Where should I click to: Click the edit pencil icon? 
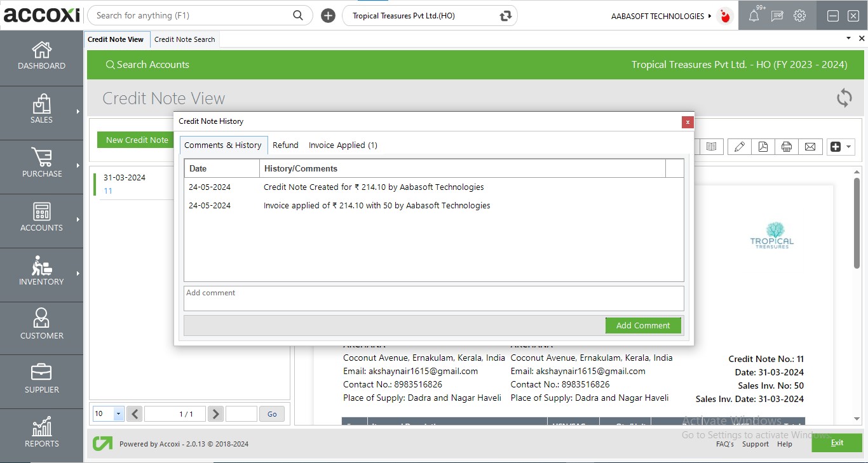click(x=739, y=147)
